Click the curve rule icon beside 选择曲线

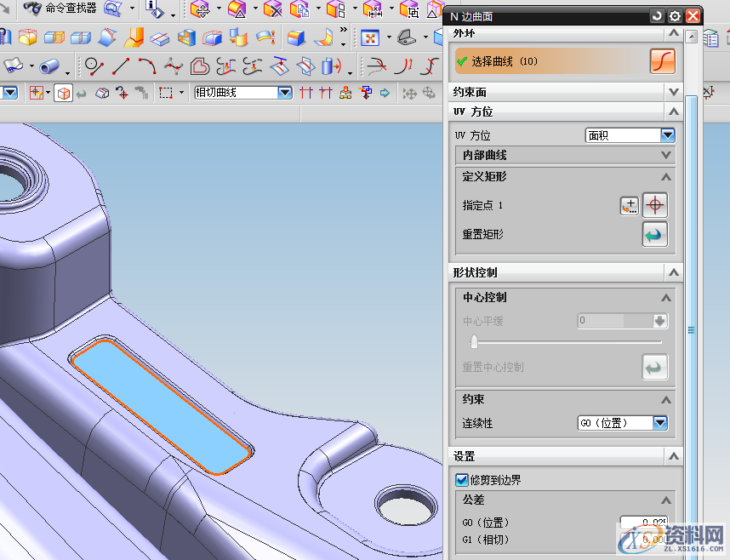[x=663, y=62]
